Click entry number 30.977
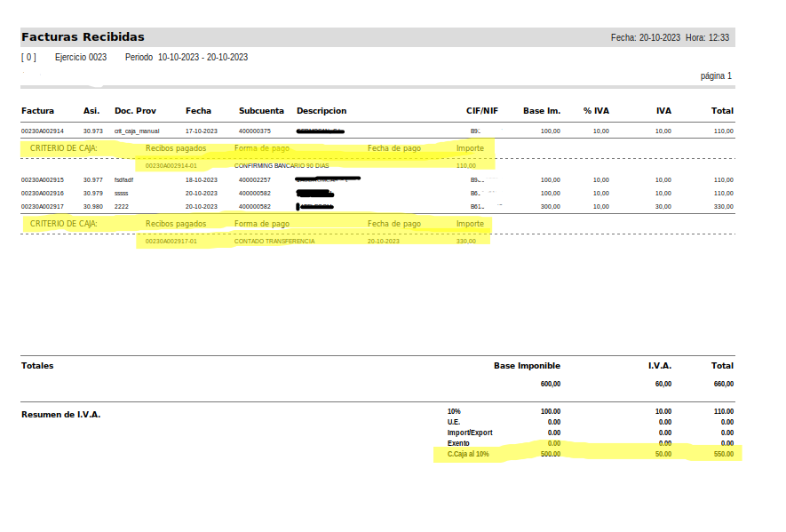The width and height of the screenshot is (786, 532). point(92,179)
